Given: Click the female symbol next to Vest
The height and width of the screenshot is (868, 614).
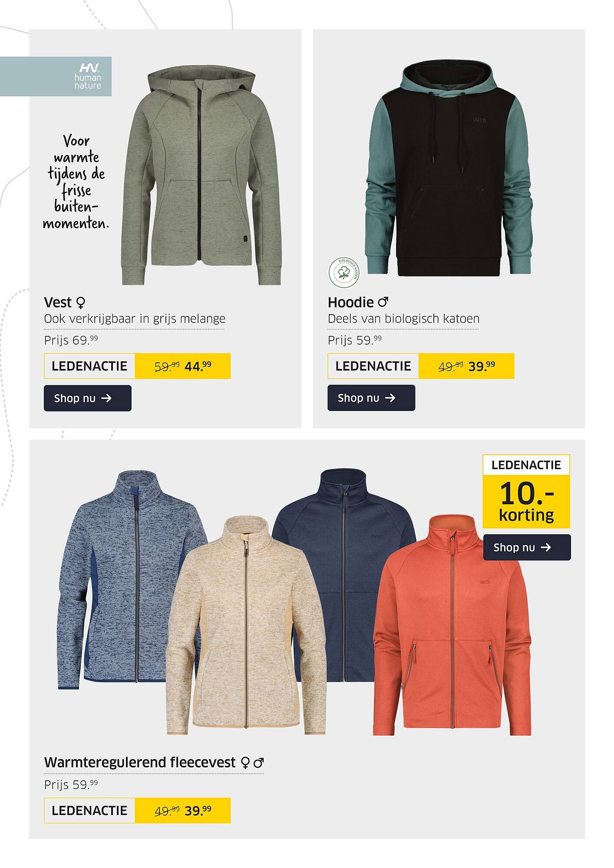Looking at the screenshot, I should pos(80,302).
